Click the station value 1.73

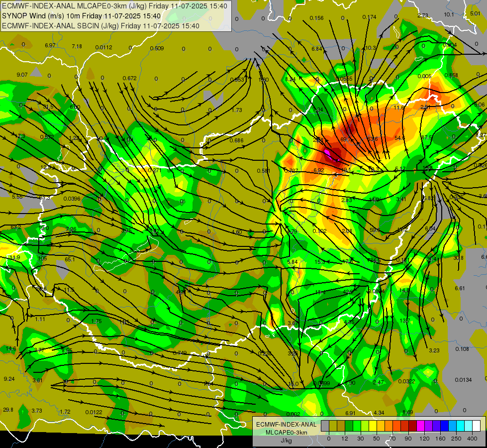tap(237, 110)
